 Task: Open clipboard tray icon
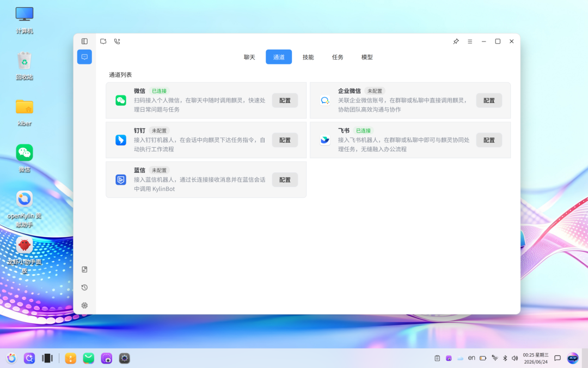point(437,358)
